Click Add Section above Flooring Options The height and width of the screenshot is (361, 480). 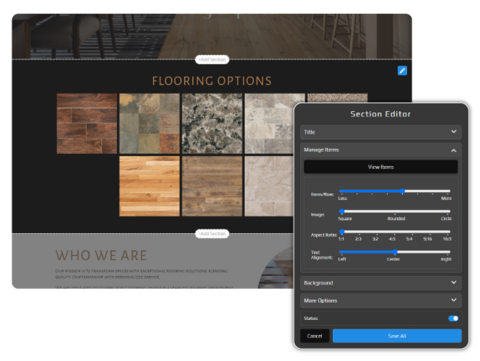212,60
